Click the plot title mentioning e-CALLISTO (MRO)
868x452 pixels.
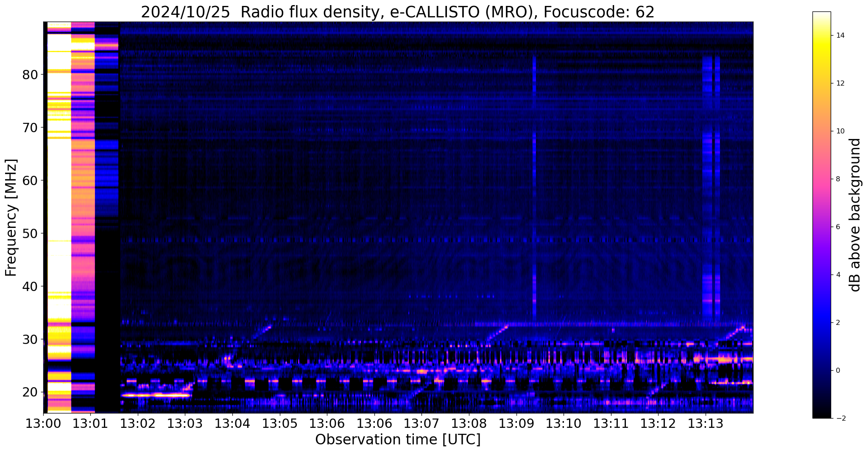(x=398, y=12)
